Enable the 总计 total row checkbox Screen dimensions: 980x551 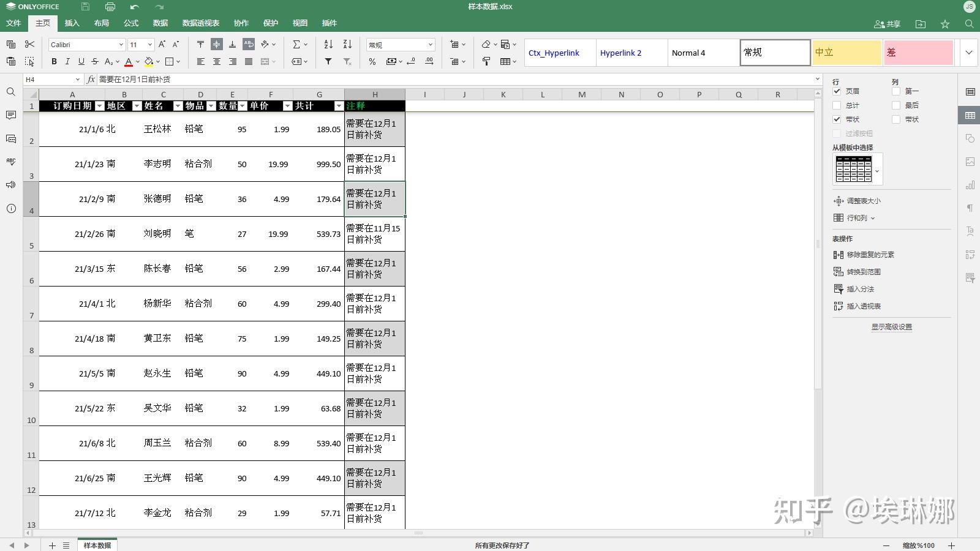click(x=837, y=105)
